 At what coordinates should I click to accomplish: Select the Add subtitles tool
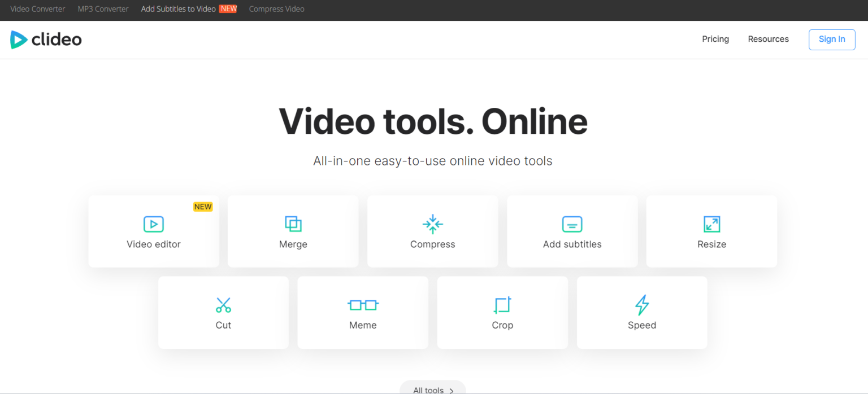[572, 231]
